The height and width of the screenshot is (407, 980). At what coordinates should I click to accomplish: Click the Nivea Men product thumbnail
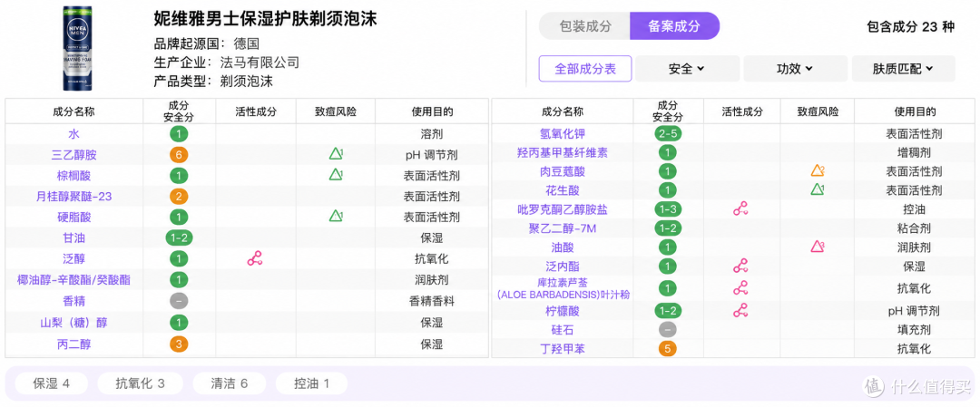tap(77, 47)
